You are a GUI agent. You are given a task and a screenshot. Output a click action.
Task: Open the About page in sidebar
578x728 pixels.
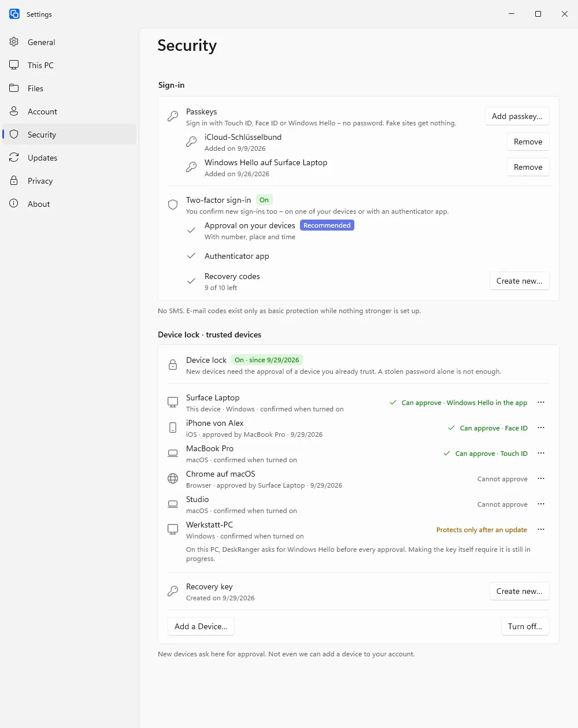69,204
